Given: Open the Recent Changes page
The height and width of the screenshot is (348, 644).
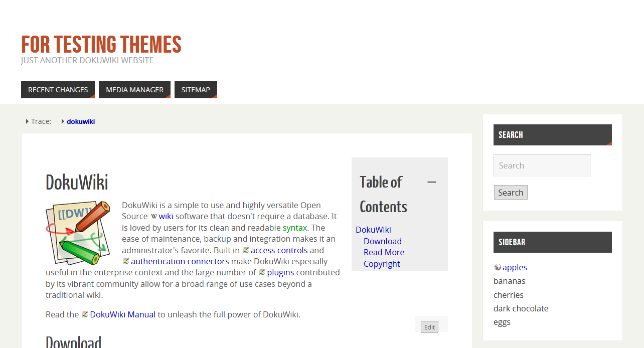Looking at the screenshot, I should 58,89.
